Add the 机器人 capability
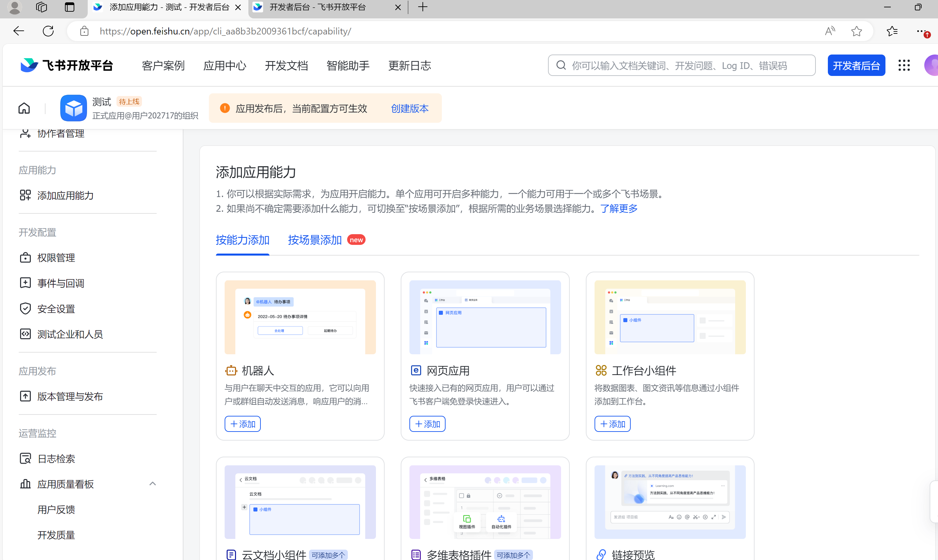Viewport: 938px width, 560px height. point(242,424)
